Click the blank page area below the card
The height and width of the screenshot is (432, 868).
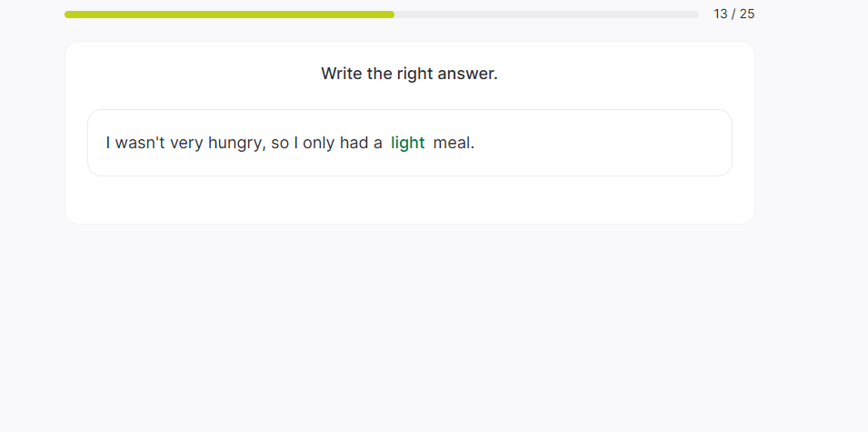[x=409, y=327]
